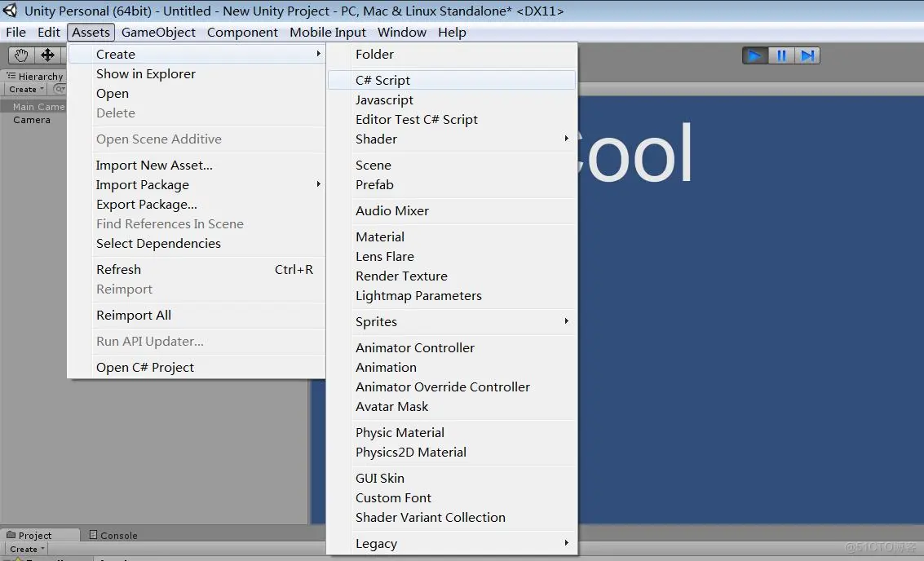Screen dimensions: 924x561
Task: Switch to the Hierarchy tab
Action: pyautogui.click(x=35, y=76)
